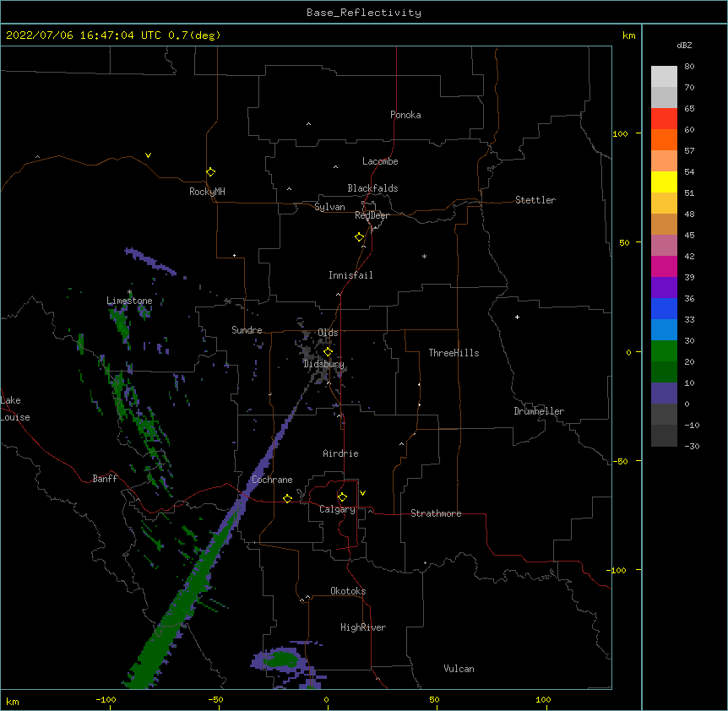The width and height of the screenshot is (728, 711).
Task: Click the RockyMH label
Action: (207, 192)
